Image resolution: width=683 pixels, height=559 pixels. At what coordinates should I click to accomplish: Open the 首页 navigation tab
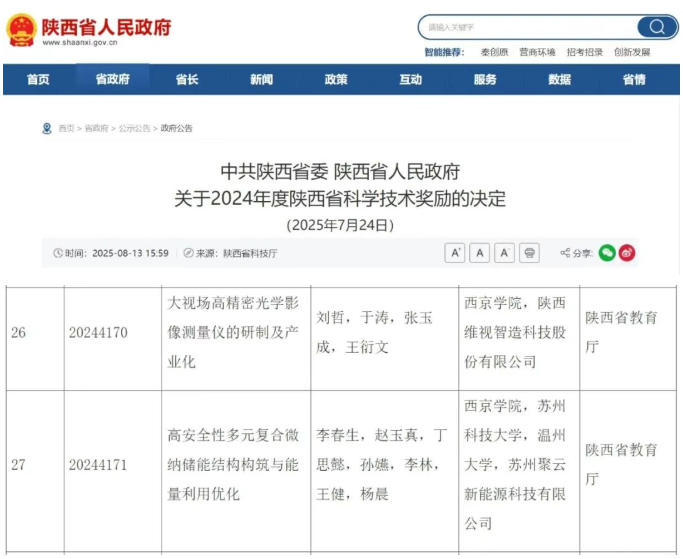coord(38,80)
